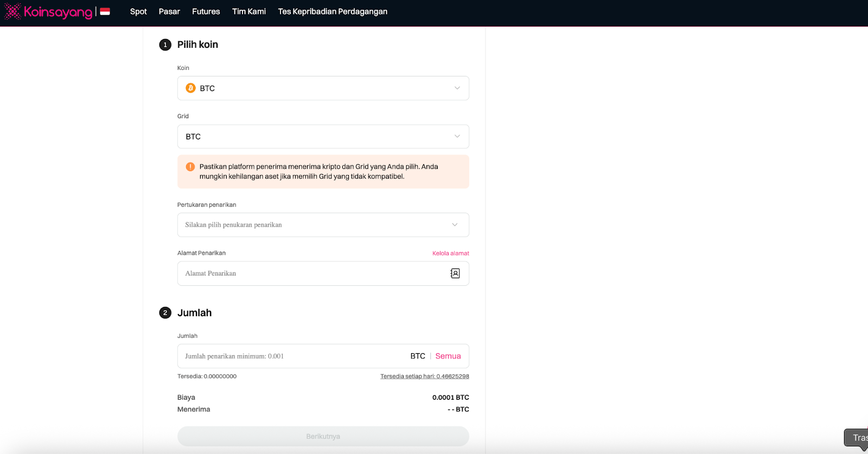Image resolution: width=868 pixels, height=454 pixels.
Task: Click the Indonesian flag icon
Action: (x=105, y=11)
